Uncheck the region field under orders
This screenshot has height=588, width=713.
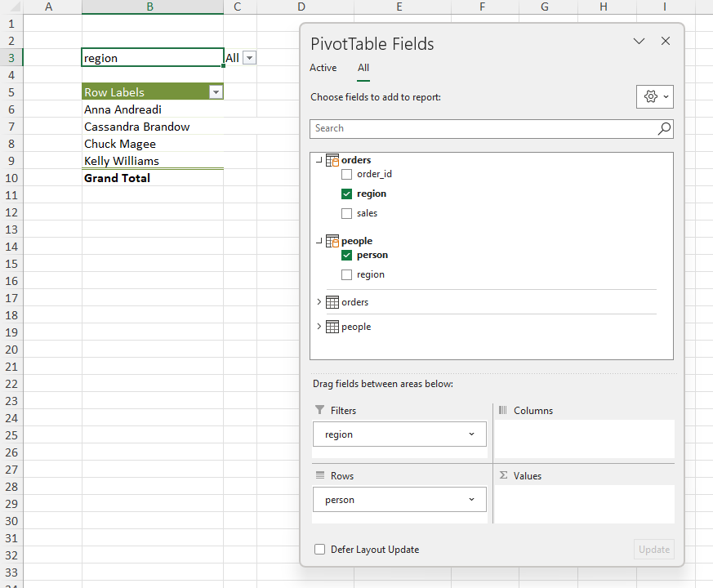pos(347,194)
